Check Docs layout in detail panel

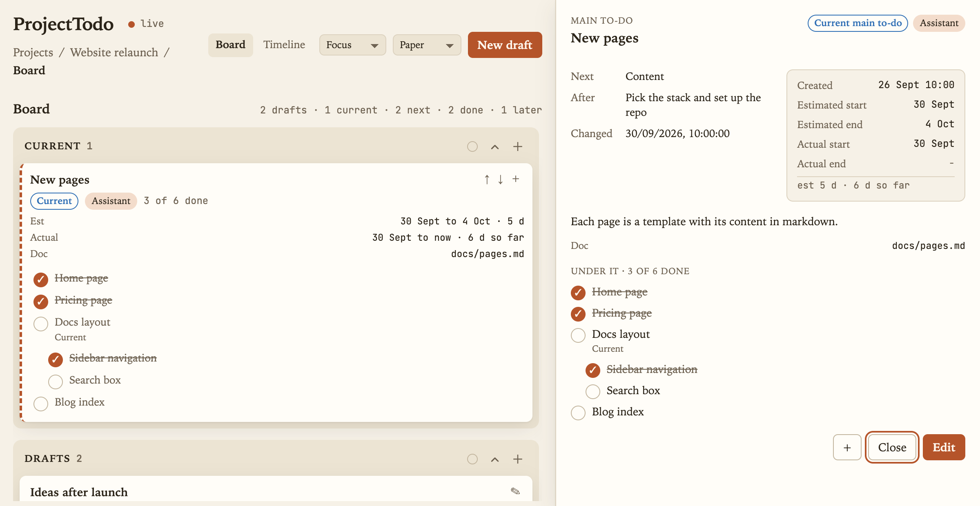click(578, 335)
